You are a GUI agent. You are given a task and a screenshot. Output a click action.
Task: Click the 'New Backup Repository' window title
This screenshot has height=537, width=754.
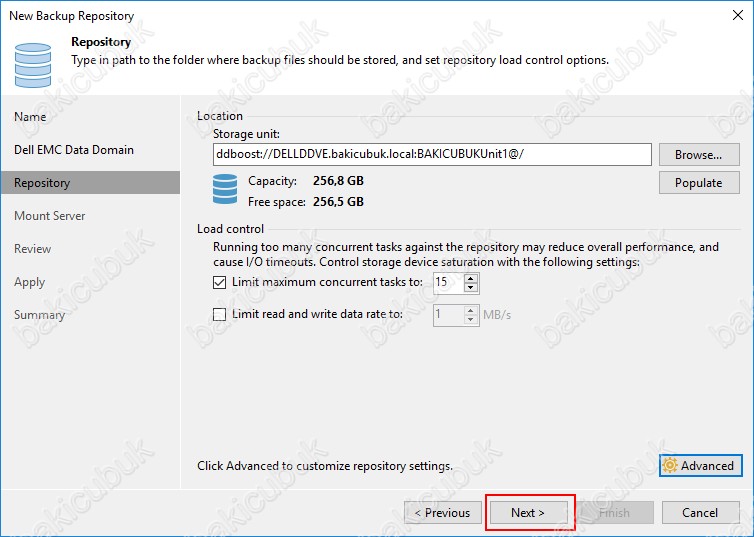click(72, 16)
